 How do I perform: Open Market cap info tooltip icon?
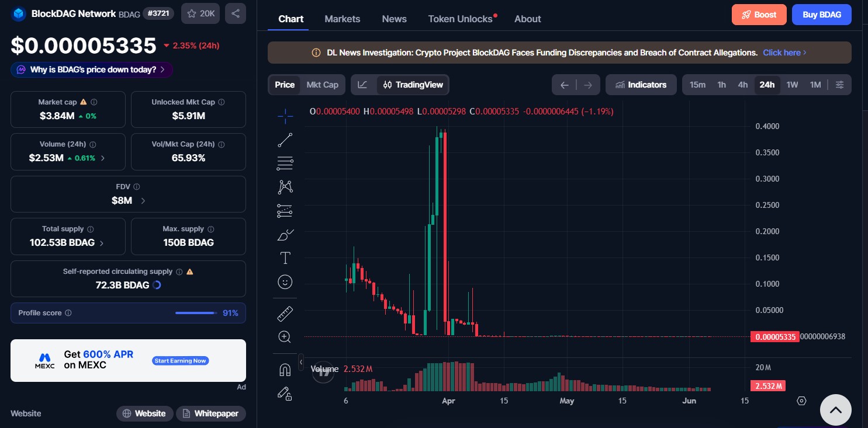click(x=94, y=102)
